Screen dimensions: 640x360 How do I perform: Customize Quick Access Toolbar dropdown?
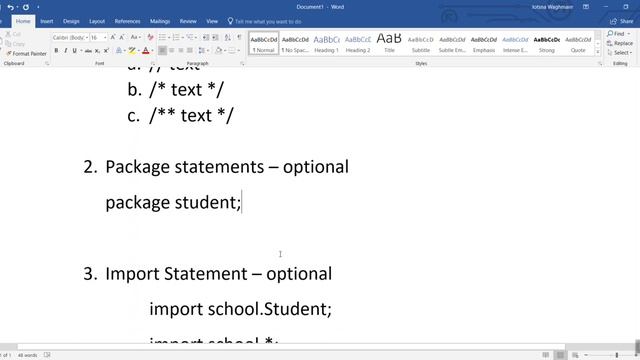(x=38, y=7)
